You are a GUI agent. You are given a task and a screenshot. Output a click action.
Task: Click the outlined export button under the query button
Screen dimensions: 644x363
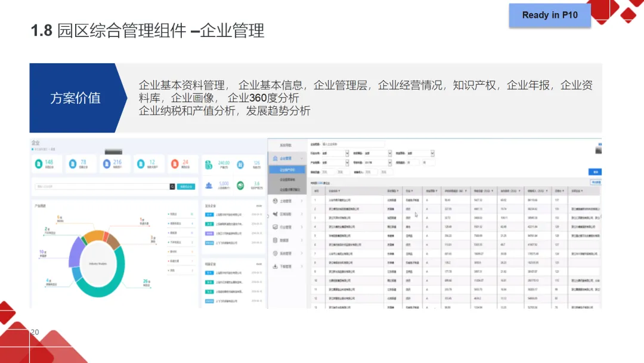596,182
